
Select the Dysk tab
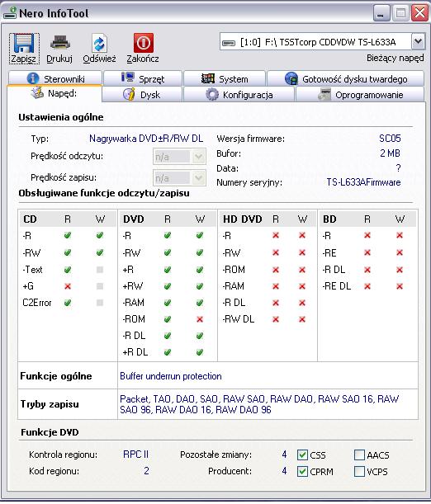tap(142, 95)
